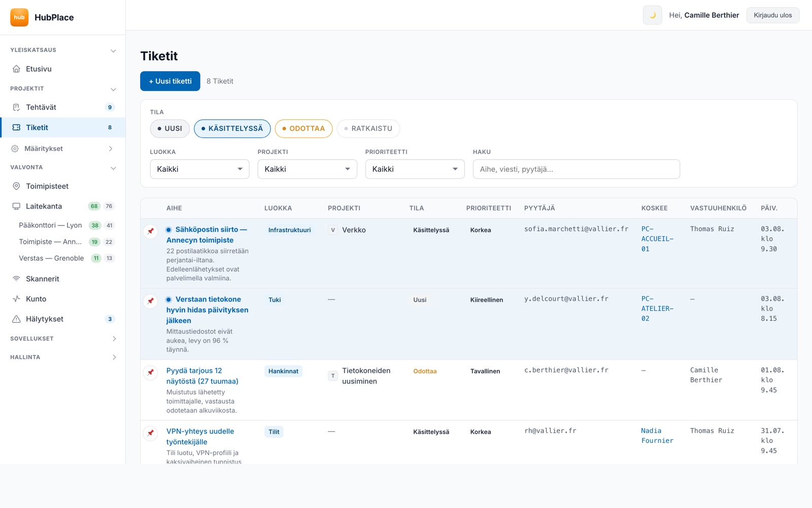Open Etusivu in the sidebar
The width and height of the screenshot is (812, 508).
[x=63, y=69]
